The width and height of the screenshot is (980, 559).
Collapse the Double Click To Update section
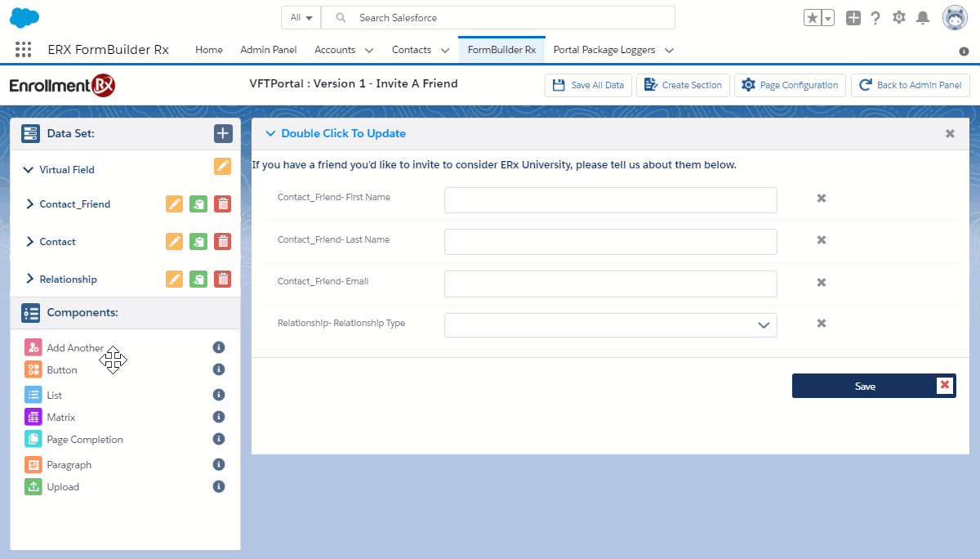[x=270, y=134]
